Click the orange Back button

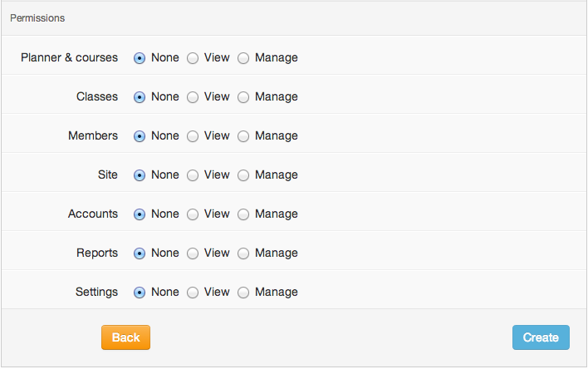click(125, 337)
